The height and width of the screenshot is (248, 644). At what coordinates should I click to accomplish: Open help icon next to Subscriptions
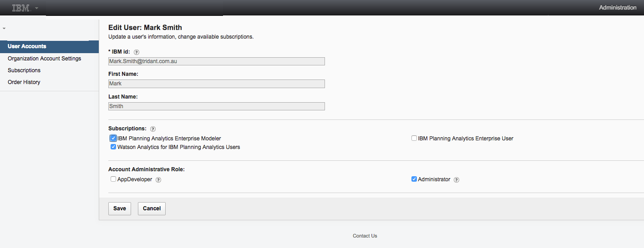153,129
